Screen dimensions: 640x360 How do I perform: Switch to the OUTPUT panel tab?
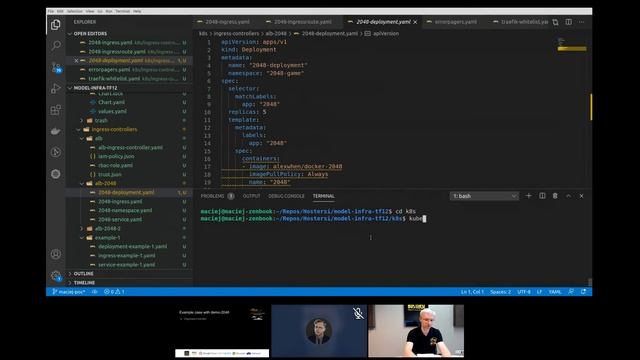(x=251, y=196)
